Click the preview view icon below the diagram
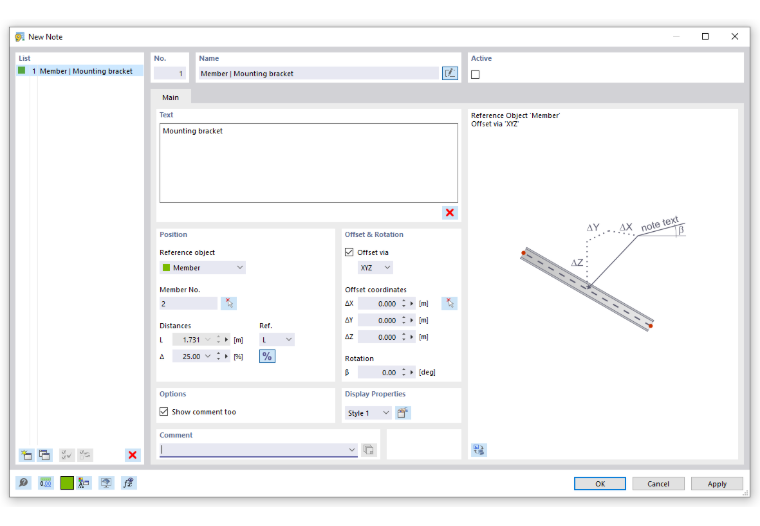This screenshot has height=526, width=760. tap(479, 450)
